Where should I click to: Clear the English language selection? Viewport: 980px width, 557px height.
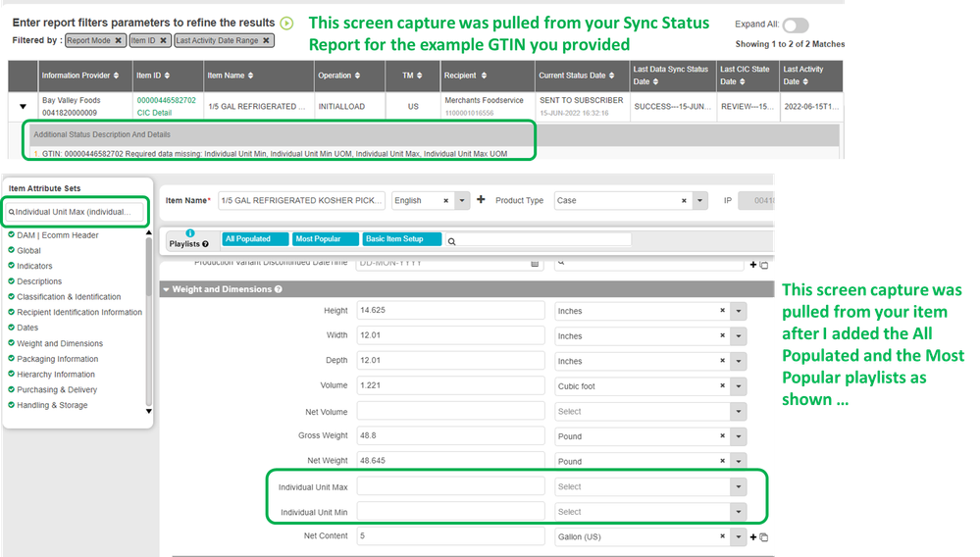point(445,200)
